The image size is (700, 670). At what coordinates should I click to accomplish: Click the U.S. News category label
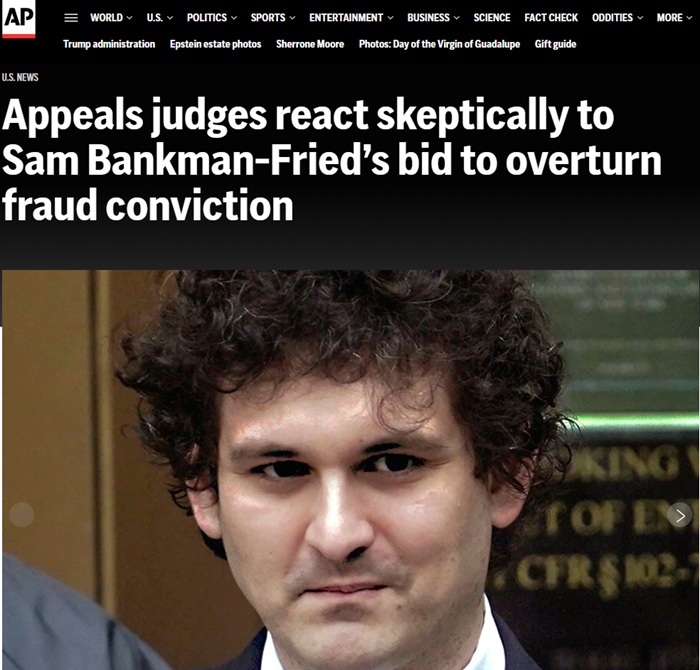point(20,77)
